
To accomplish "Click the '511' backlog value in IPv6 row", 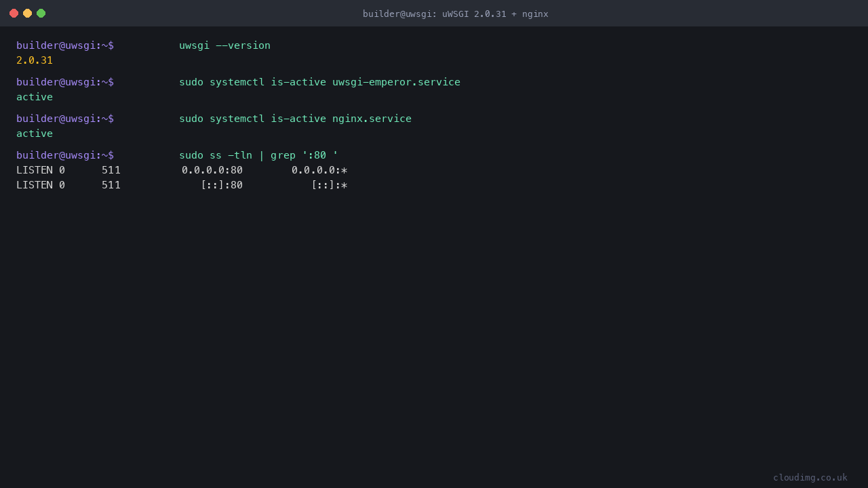I will [x=111, y=185].
